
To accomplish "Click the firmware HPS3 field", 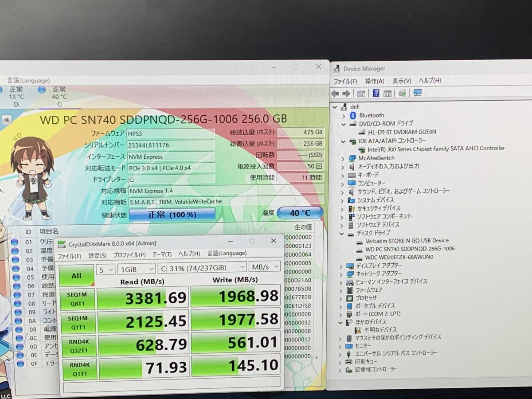I will (x=171, y=133).
